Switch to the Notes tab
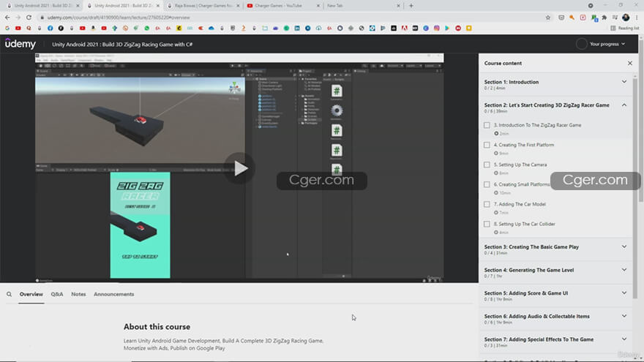 tap(78, 294)
